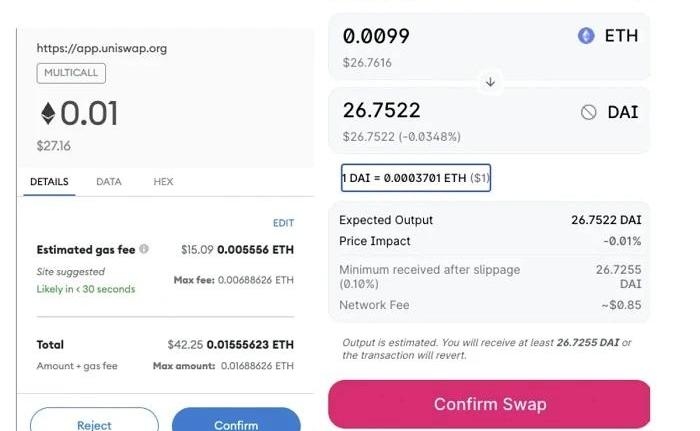
Task: Click the down arrow between token amounts
Action: click(490, 82)
